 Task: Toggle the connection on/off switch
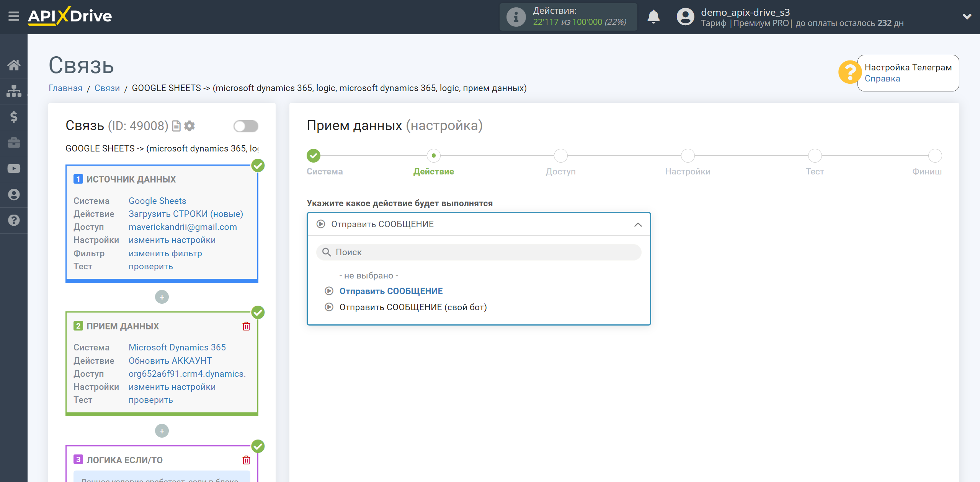pyautogui.click(x=246, y=126)
